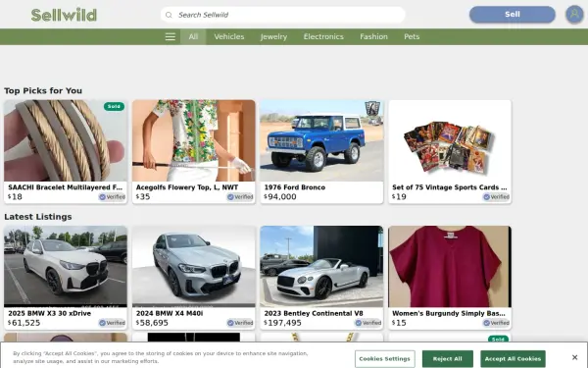The image size is (588, 368).
Task: Select the All category tab
Action: [x=193, y=37]
